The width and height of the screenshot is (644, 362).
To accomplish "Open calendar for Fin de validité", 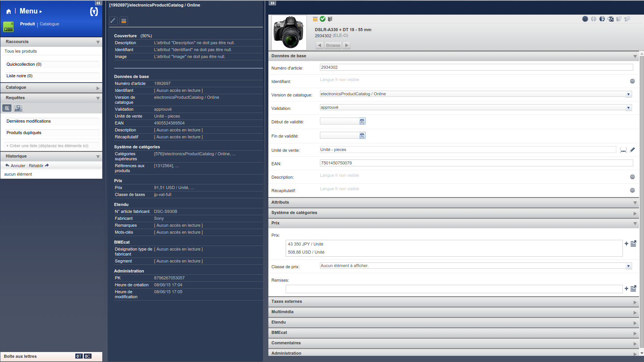I will pyautogui.click(x=362, y=136).
